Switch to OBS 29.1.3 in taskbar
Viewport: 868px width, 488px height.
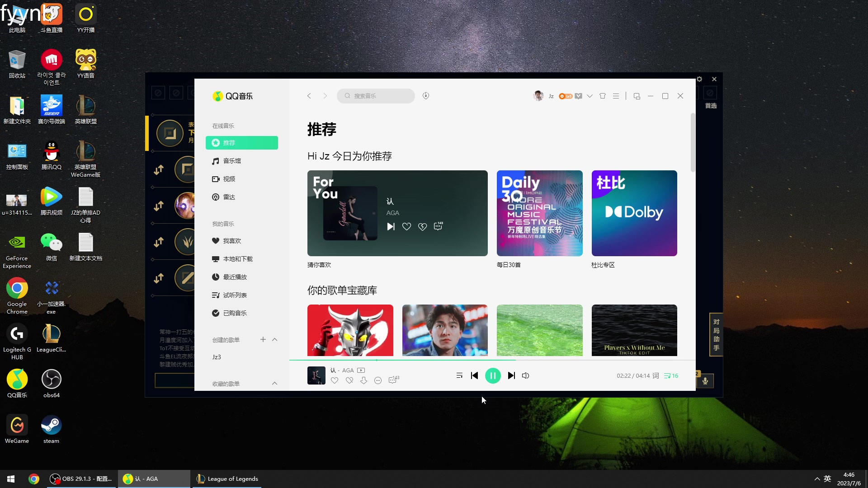(81, 479)
